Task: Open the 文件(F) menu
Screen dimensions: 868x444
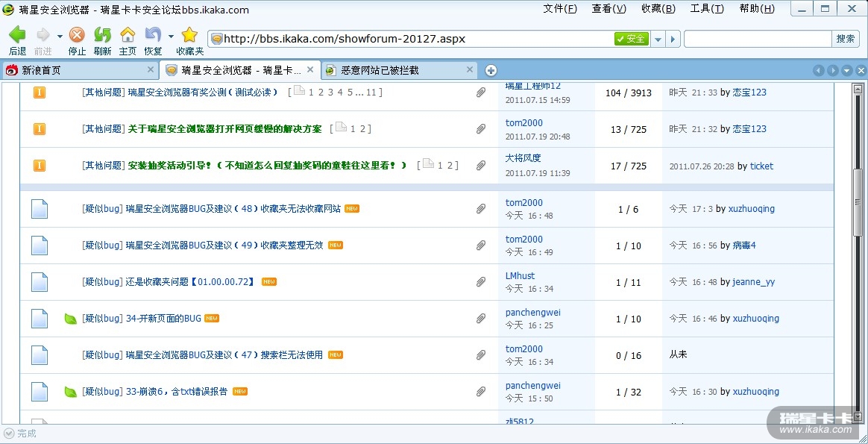Action: [560, 8]
